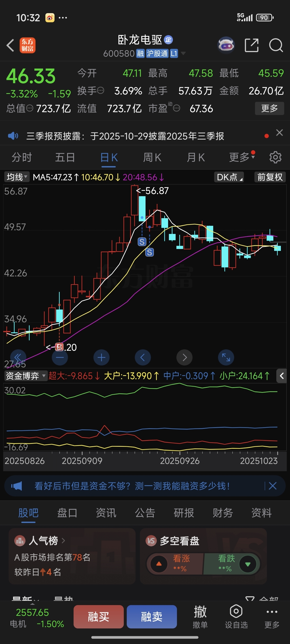
Task: Expand stock title dropdown arrow next to L1
Action: (x=183, y=53)
